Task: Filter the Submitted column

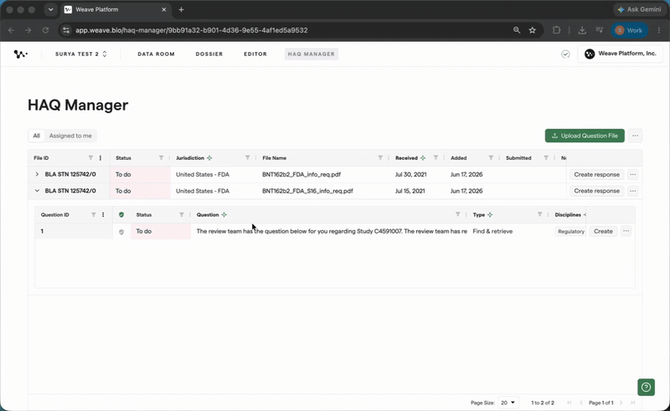Action: click(546, 158)
